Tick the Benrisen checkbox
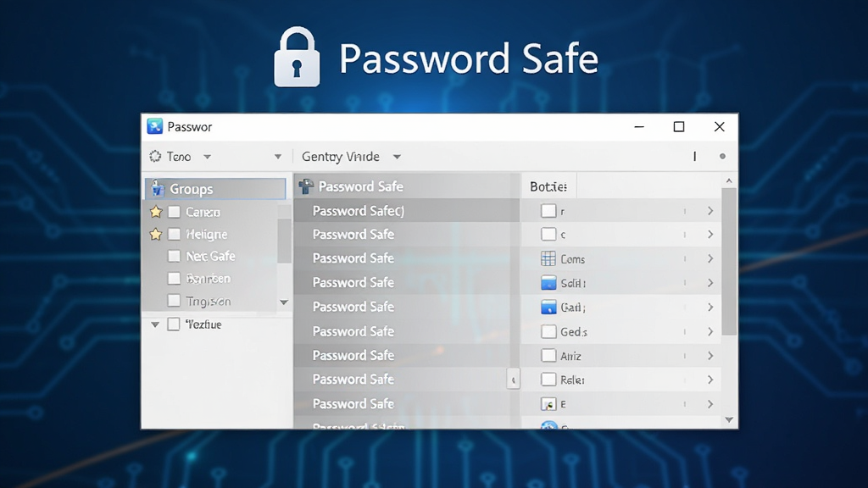The width and height of the screenshot is (868, 488). (x=175, y=278)
